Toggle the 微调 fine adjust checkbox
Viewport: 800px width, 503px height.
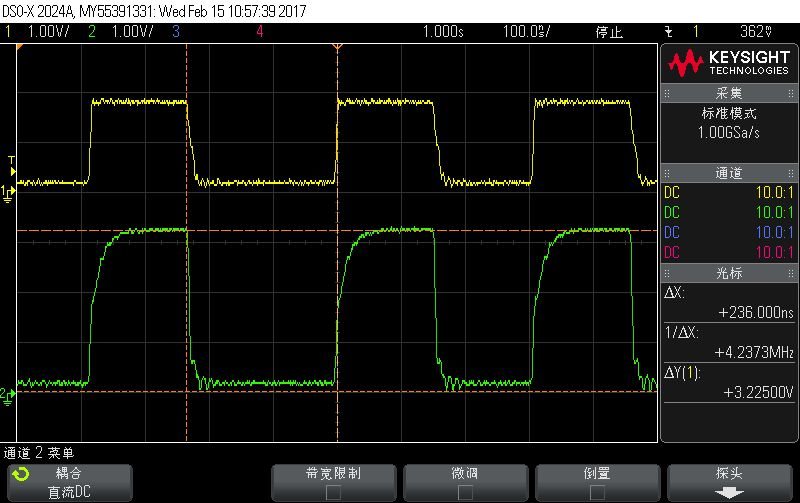click(465, 492)
